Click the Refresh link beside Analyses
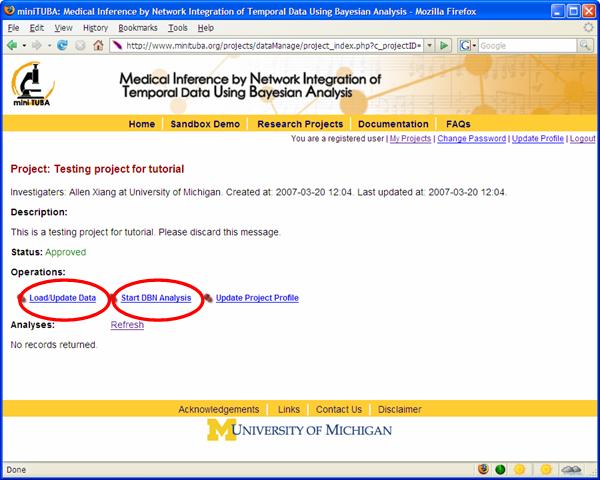Image resolution: width=600 pixels, height=480 pixels. click(x=127, y=325)
